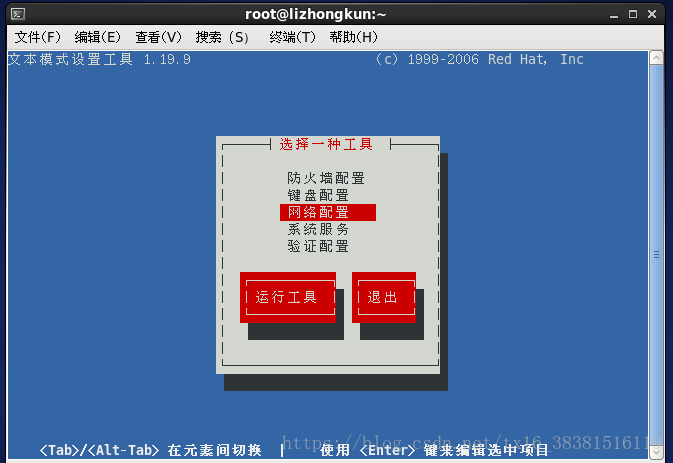Open the 编辑(E) menu
The height and width of the screenshot is (463, 673).
pyautogui.click(x=97, y=37)
